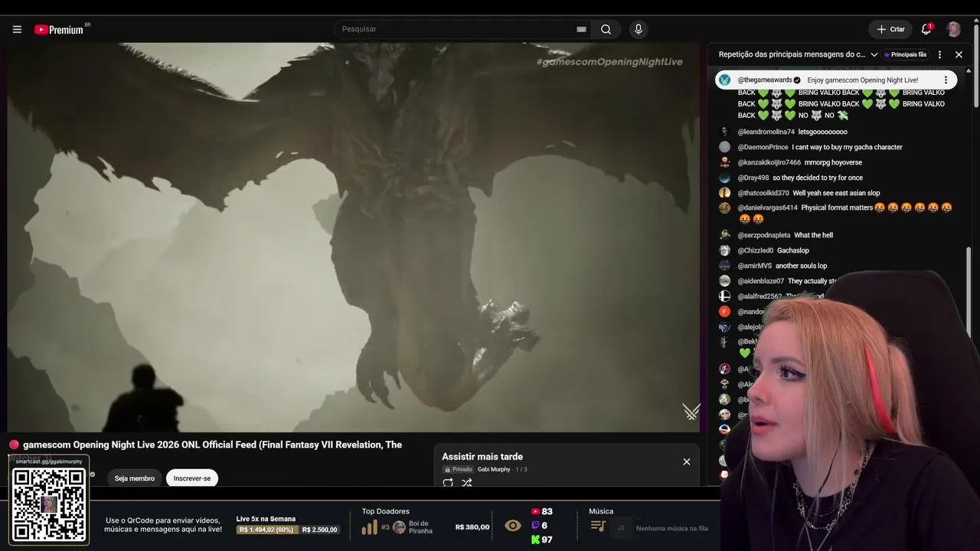
Task: Click the avatar beside @aidenblaze07
Action: pos(724,281)
